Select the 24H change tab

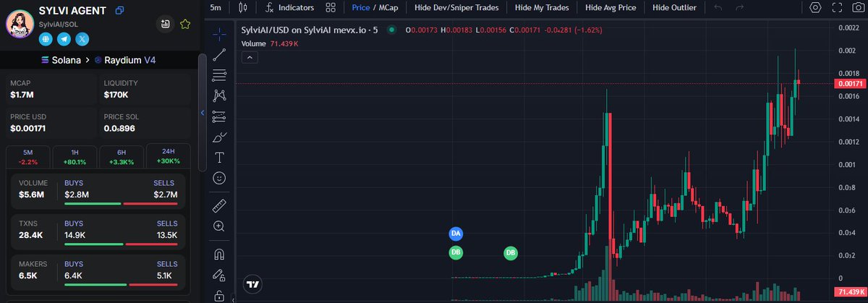point(168,156)
